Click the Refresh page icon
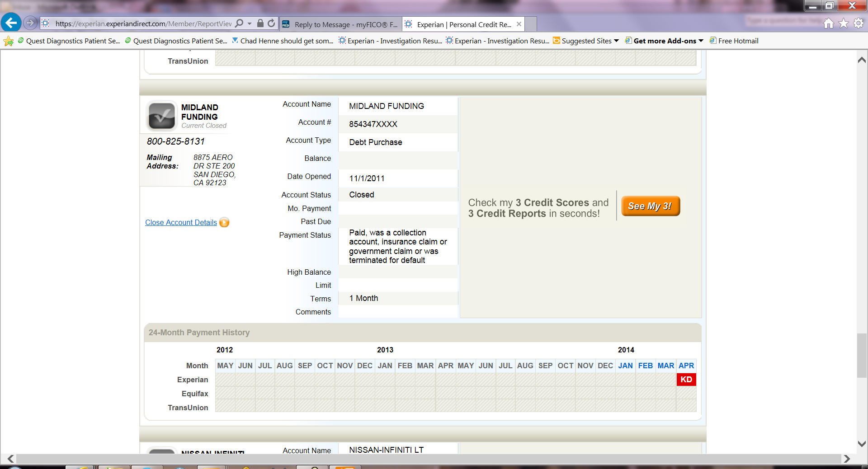The height and width of the screenshot is (469, 868). (271, 23)
